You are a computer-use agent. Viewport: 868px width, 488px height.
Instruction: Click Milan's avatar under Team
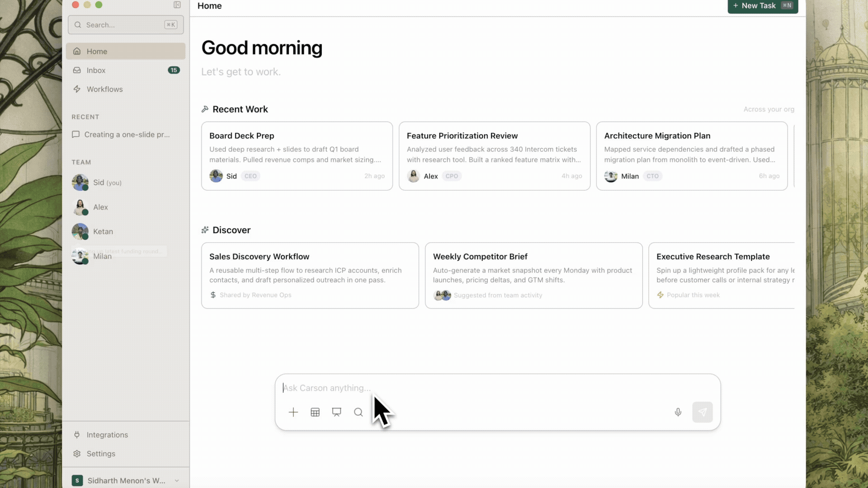[80, 256]
